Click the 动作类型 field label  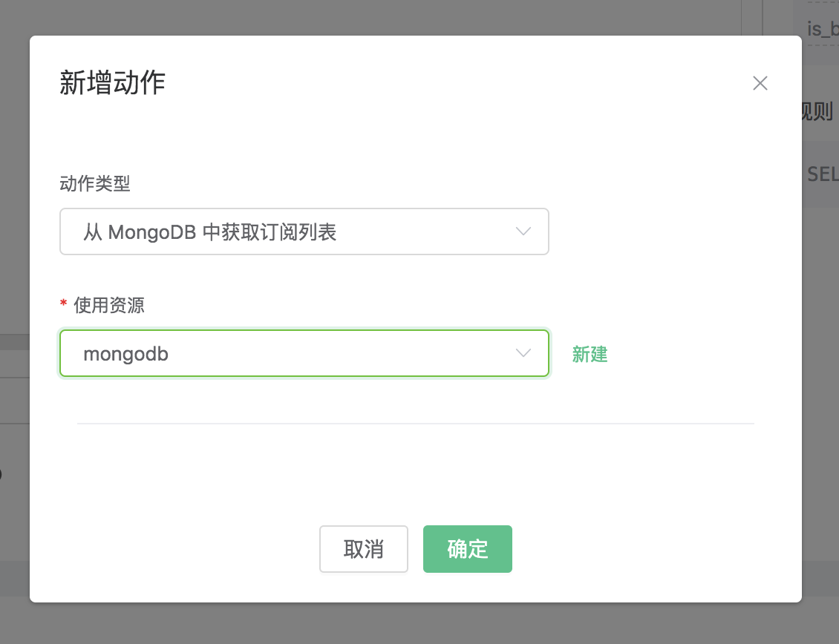tap(95, 183)
